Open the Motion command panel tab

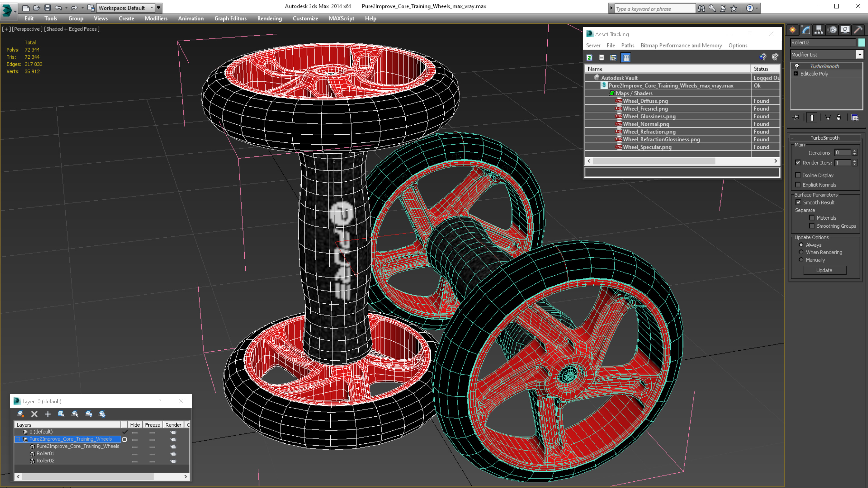point(833,30)
